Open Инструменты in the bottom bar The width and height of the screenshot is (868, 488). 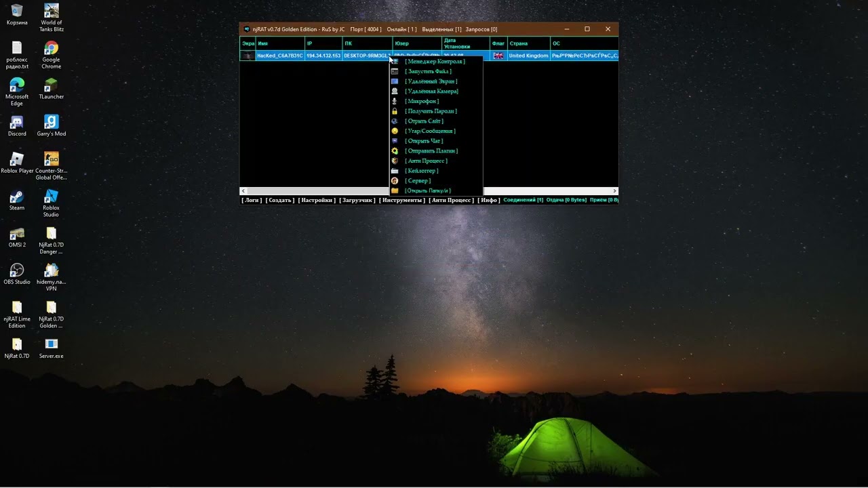point(402,200)
